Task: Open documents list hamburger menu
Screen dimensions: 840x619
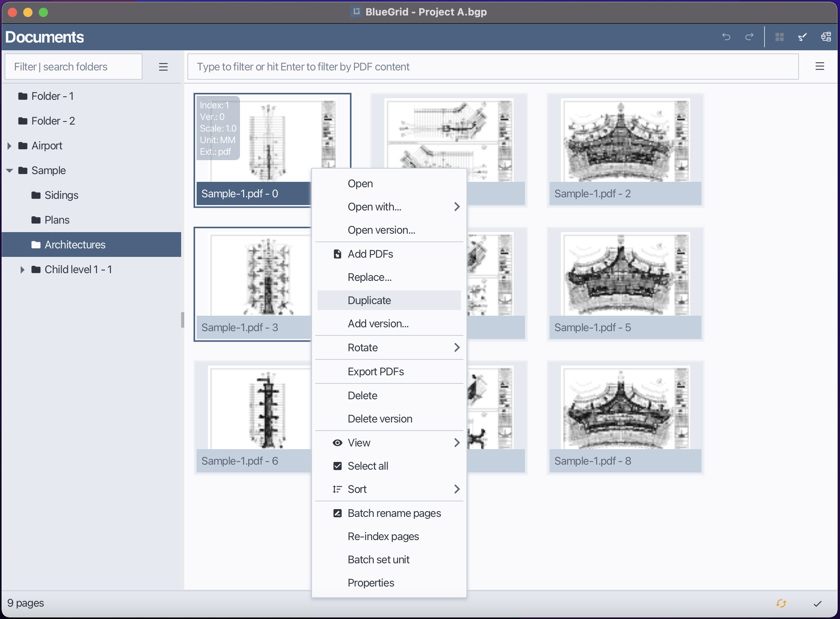Action: [819, 67]
